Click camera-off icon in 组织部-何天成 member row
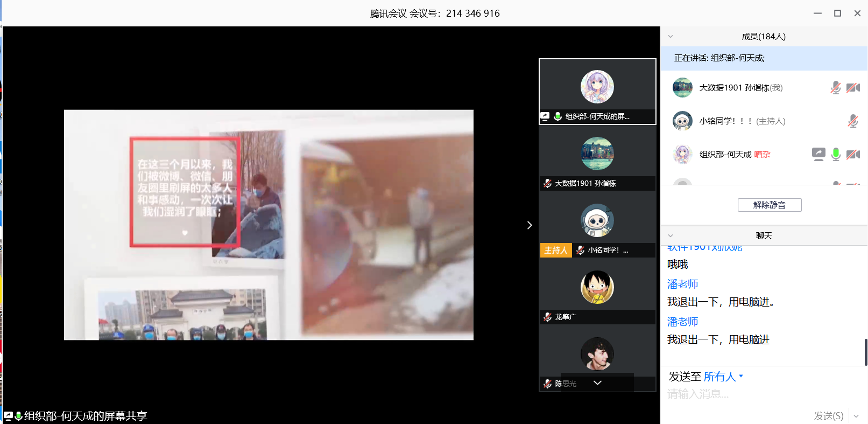This screenshot has width=868, height=424. pos(853,155)
